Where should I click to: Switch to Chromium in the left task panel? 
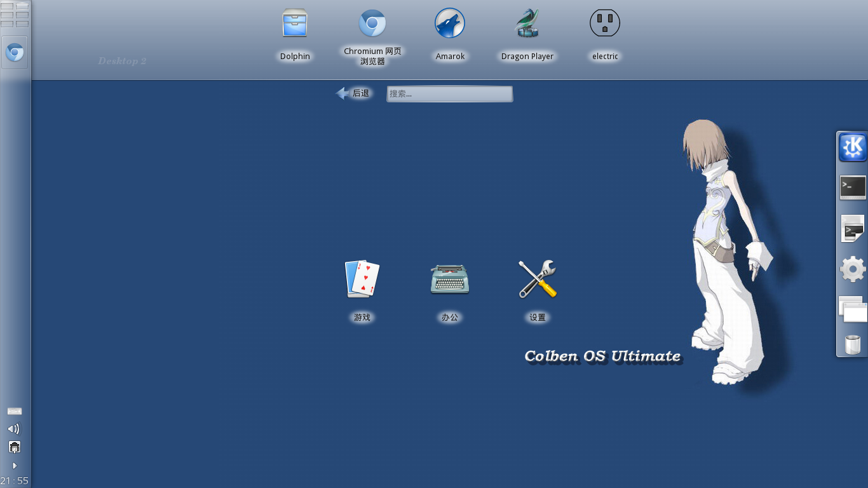(x=15, y=53)
